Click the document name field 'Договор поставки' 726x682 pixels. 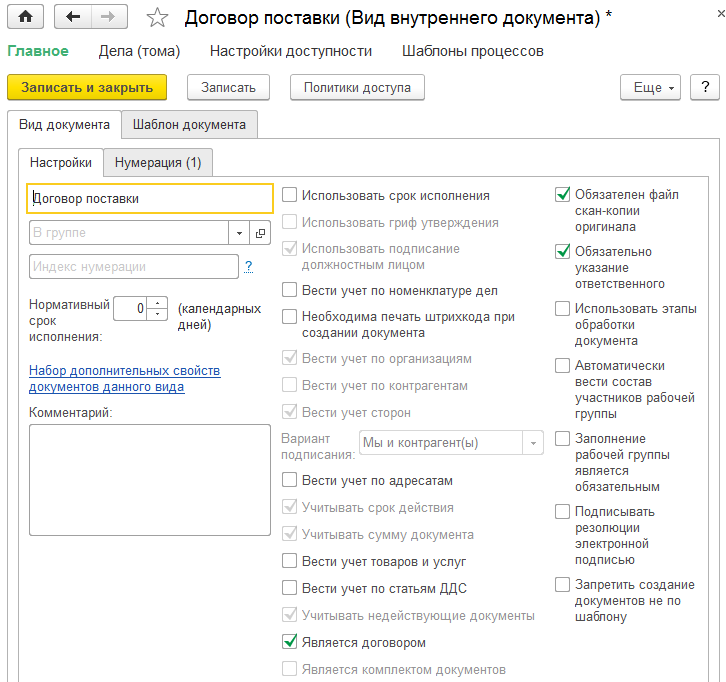coord(150,199)
